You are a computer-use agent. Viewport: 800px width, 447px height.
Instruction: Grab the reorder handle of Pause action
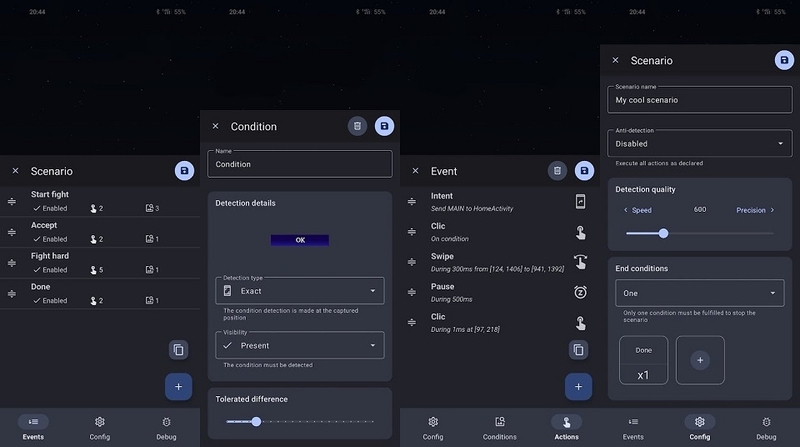(412, 292)
